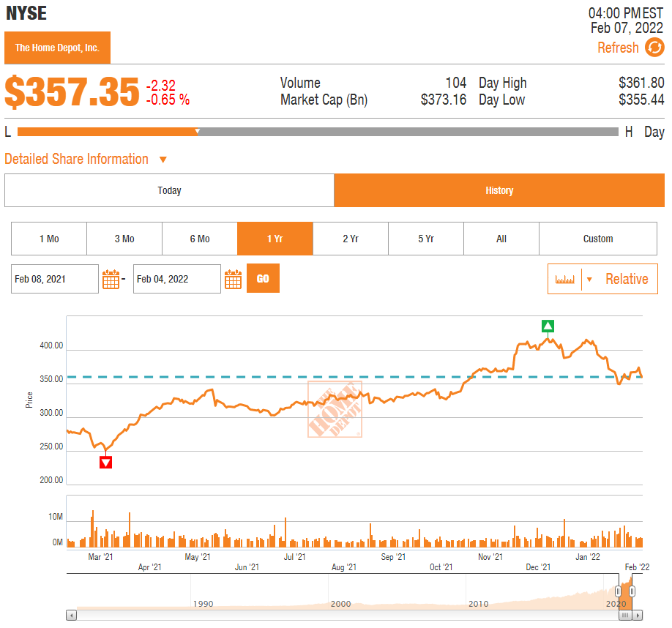Click The Home Depot, Inc. orange button
The height and width of the screenshot is (628, 672).
point(57,48)
